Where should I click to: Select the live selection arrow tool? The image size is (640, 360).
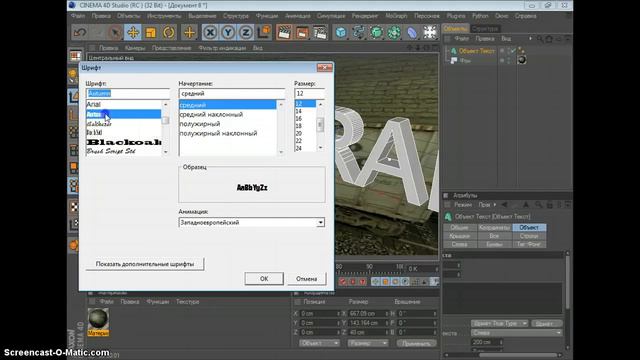[x=115, y=32]
